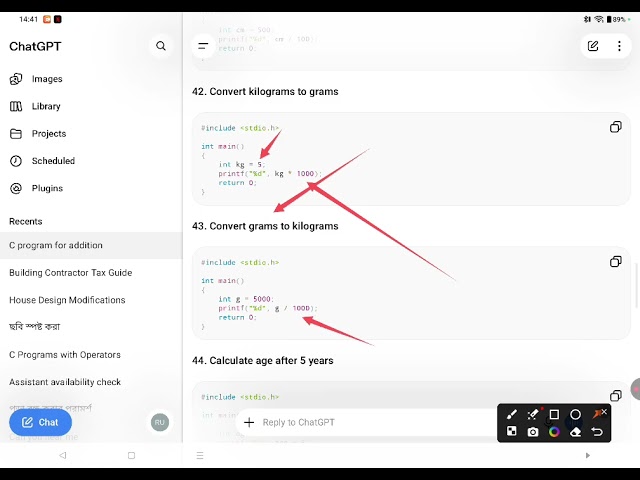The image size is (640, 480).
Task: Copy the age after 5 years code
Action: click(x=616, y=396)
